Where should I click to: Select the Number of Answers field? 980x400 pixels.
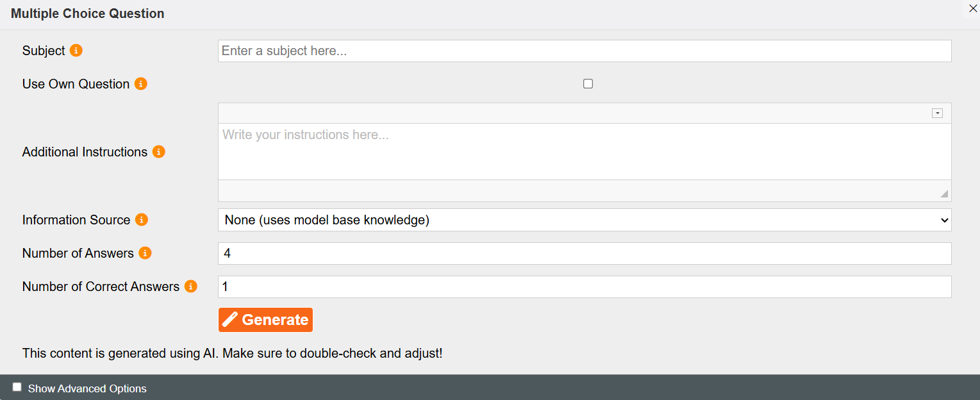585,253
